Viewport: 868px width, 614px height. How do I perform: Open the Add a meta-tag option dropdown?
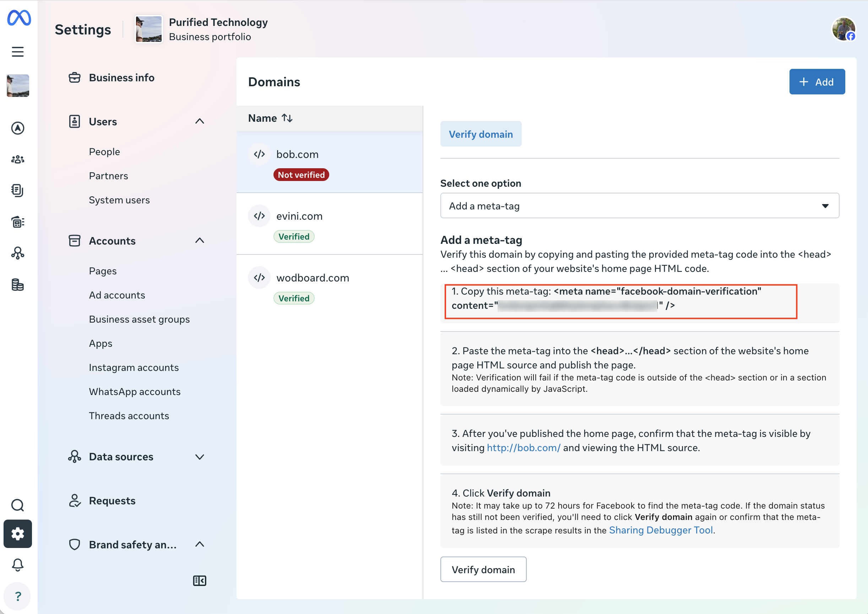[640, 206]
